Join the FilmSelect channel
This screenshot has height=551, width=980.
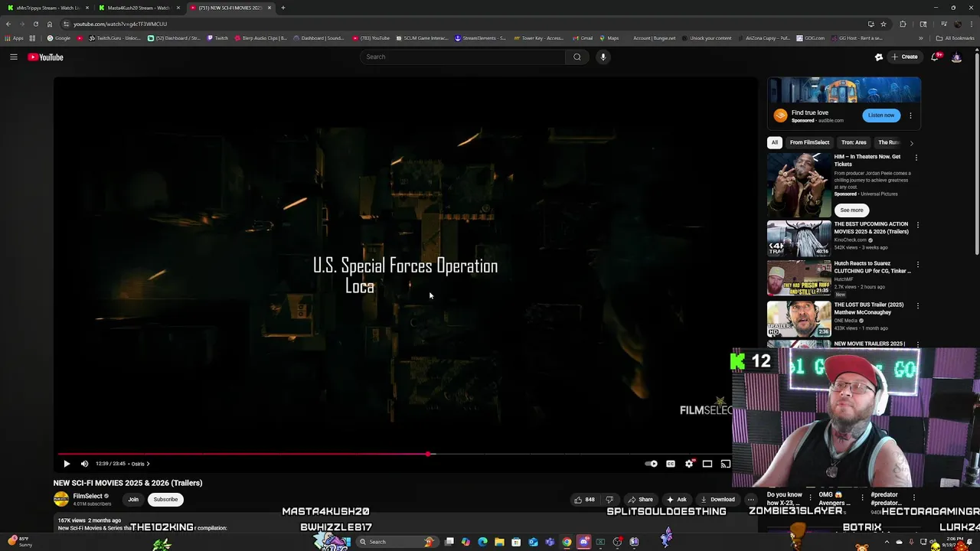pyautogui.click(x=133, y=500)
